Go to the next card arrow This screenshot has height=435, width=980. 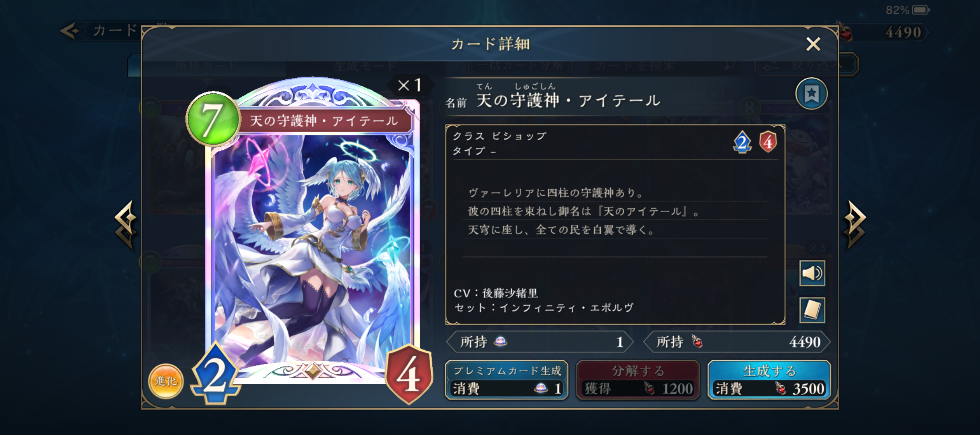(x=855, y=224)
